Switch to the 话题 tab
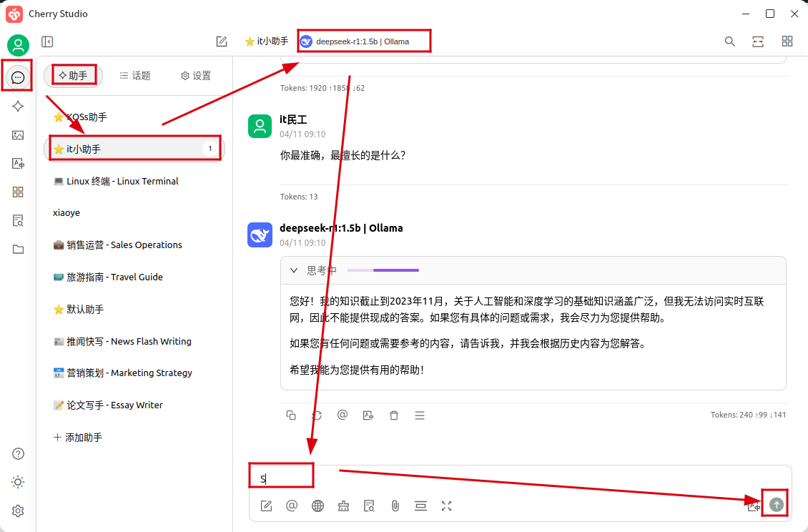This screenshot has height=532, width=808. coord(135,76)
